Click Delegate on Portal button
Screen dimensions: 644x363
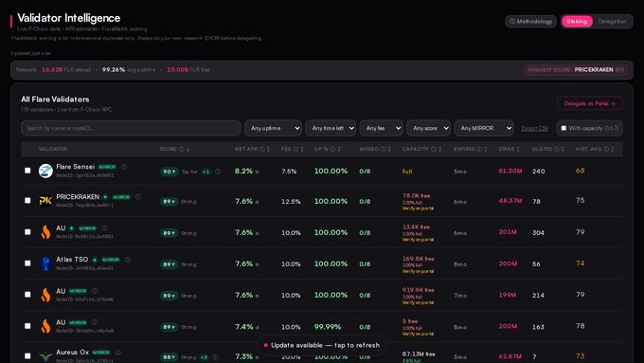tap(589, 103)
